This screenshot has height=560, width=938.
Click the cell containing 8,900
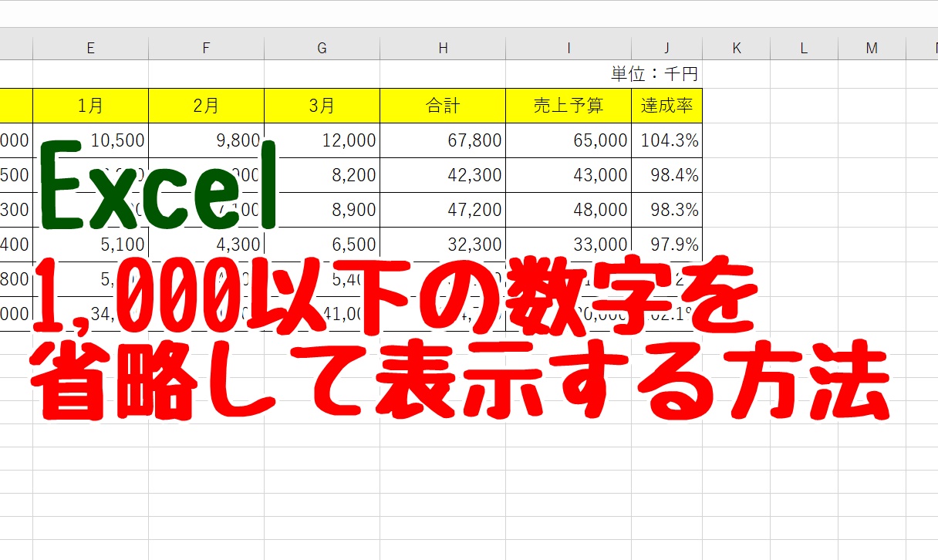322,210
